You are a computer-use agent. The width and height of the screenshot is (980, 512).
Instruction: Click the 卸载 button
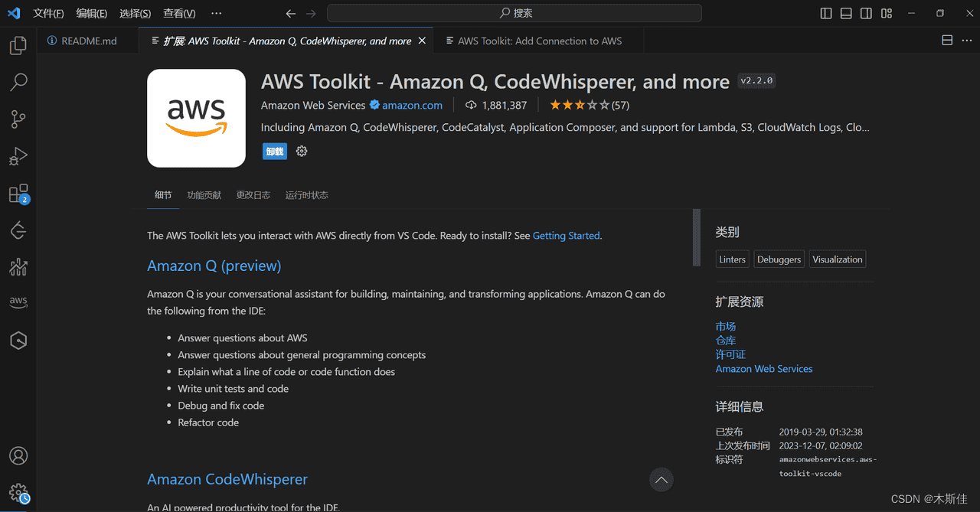tap(274, 151)
